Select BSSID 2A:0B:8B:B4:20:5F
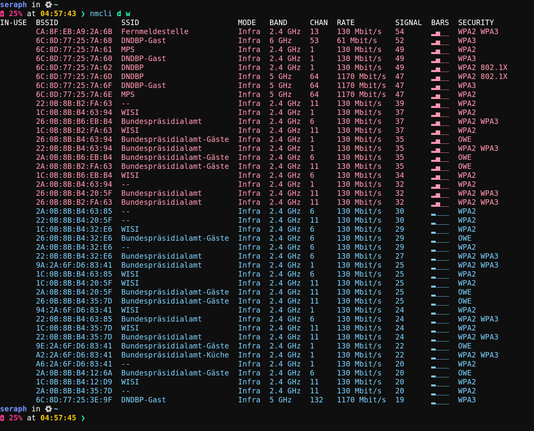 [x=74, y=292]
